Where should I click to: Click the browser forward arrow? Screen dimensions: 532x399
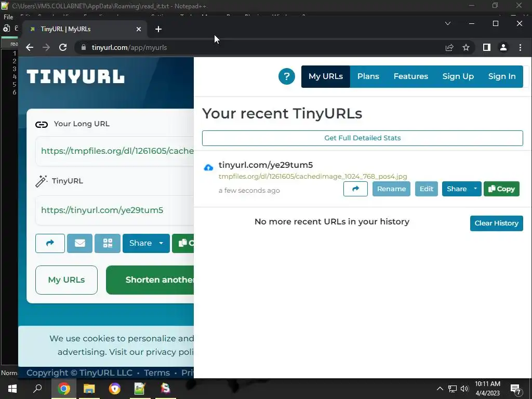click(x=46, y=47)
